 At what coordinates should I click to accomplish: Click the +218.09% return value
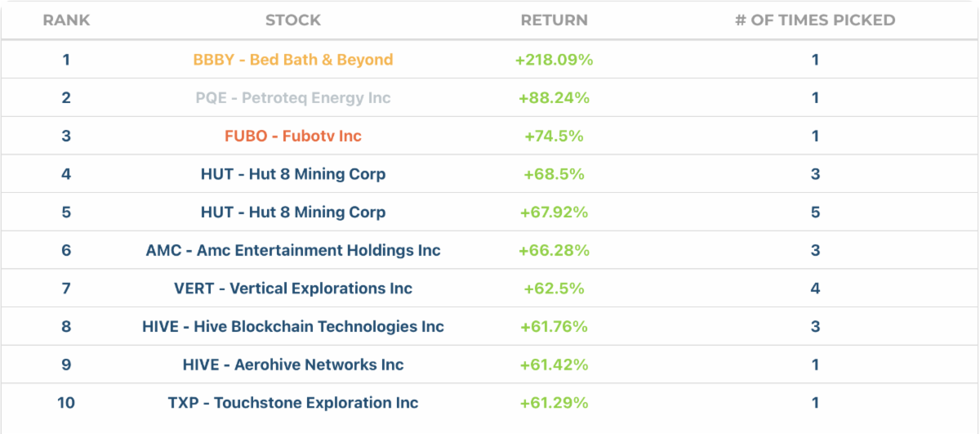[x=554, y=60]
